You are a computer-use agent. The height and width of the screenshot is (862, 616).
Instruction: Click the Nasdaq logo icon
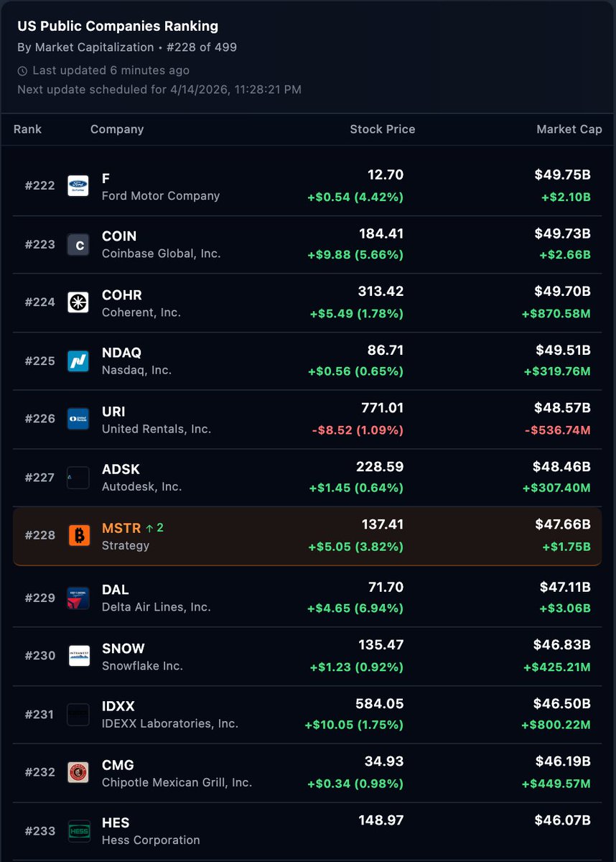78,361
